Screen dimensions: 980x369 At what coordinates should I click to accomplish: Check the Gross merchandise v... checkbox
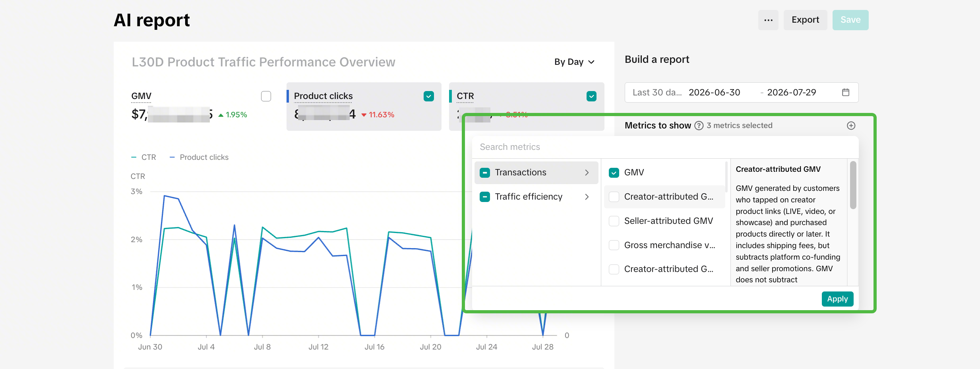tap(614, 245)
